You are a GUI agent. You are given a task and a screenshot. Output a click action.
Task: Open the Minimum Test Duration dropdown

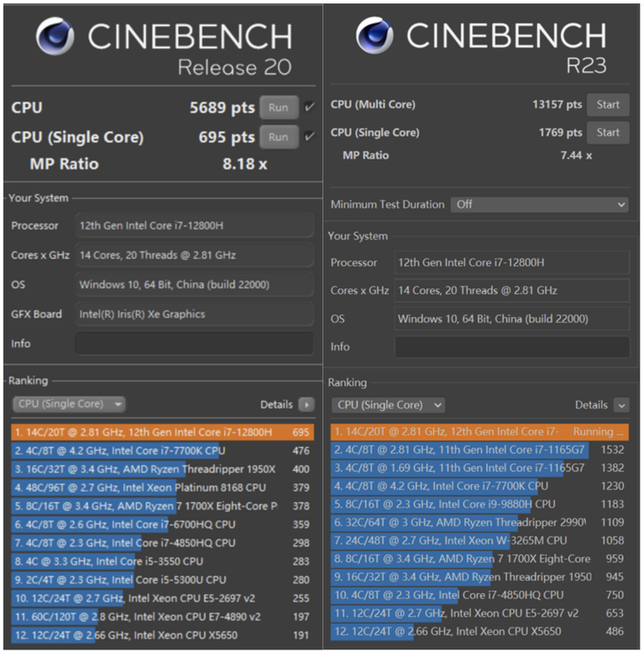pyautogui.click(x=539, y=204)
